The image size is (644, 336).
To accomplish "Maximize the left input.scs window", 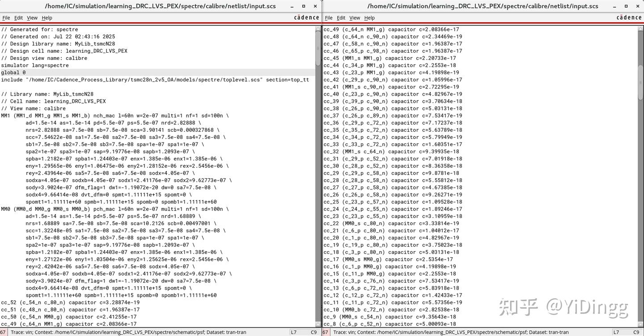I will pyautogui.click(x=304, y=6).
